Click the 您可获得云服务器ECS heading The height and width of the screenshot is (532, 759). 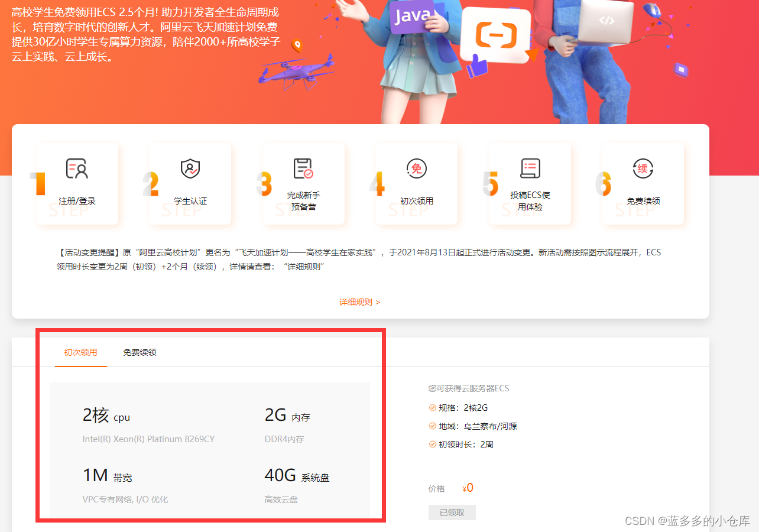click(x=469, y=388)
